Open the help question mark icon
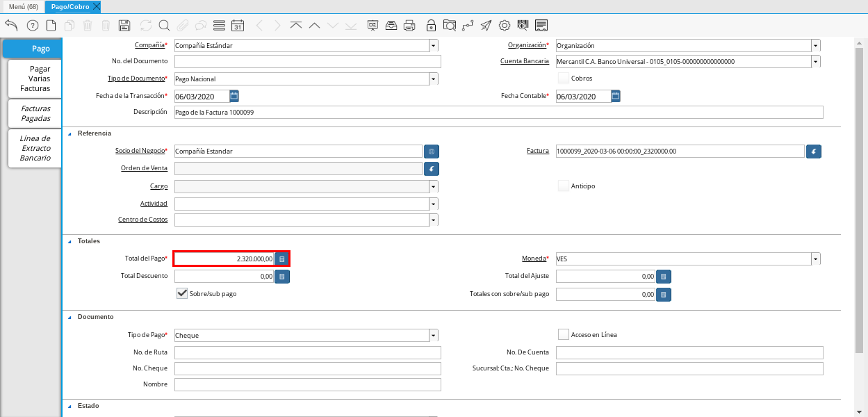 click(32, 26)
